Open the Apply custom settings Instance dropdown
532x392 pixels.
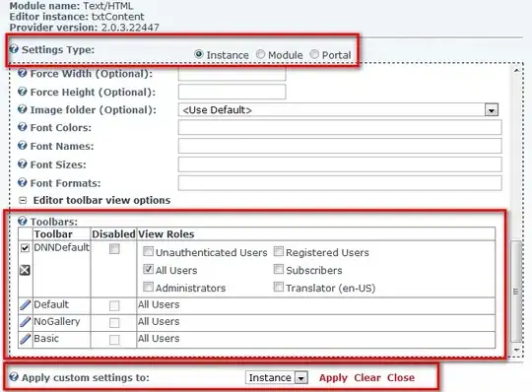[x=301, y=377]
